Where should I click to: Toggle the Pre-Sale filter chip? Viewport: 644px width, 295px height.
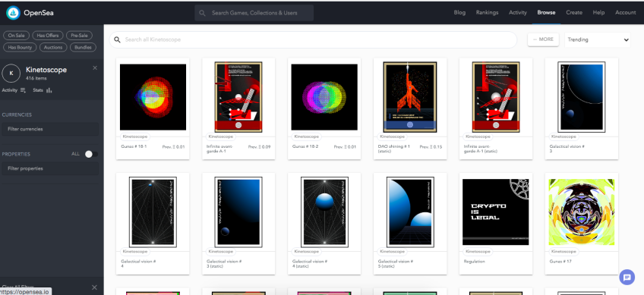pyautogui.click(x=79, y=36)
